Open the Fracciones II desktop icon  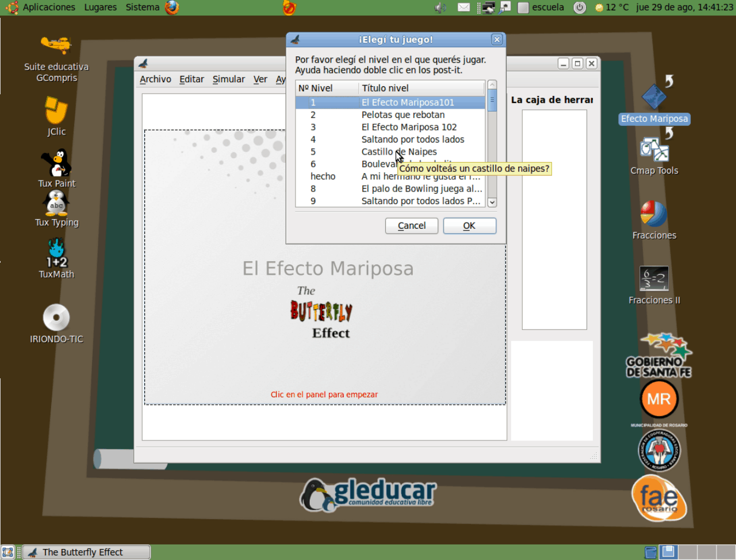pos(654,279)
